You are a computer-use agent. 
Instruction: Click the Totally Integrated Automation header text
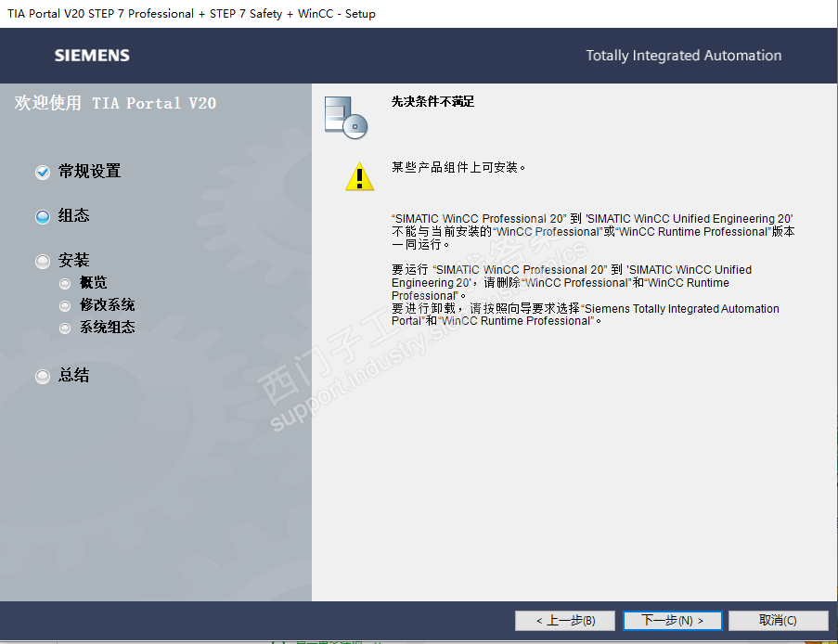(684, 56)
